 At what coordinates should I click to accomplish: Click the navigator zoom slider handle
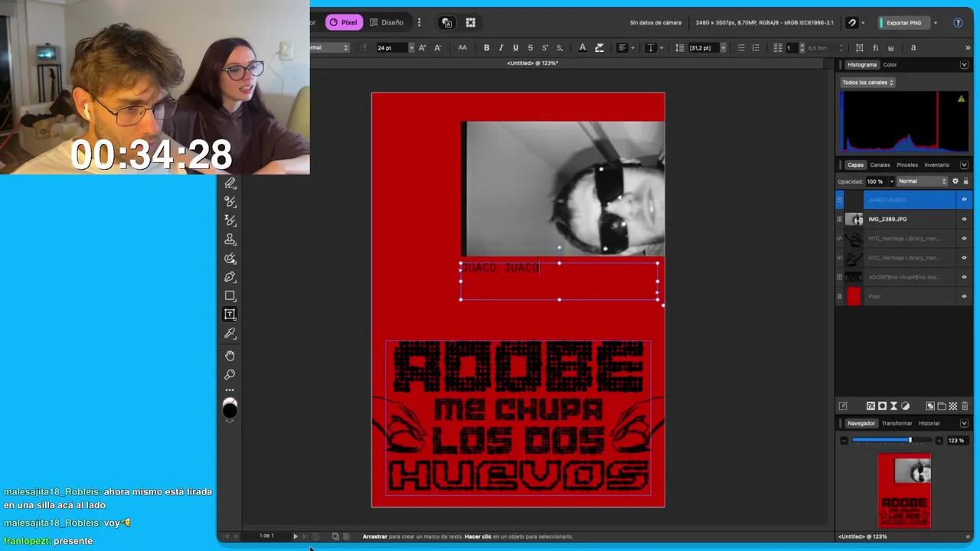coord(910,441)
